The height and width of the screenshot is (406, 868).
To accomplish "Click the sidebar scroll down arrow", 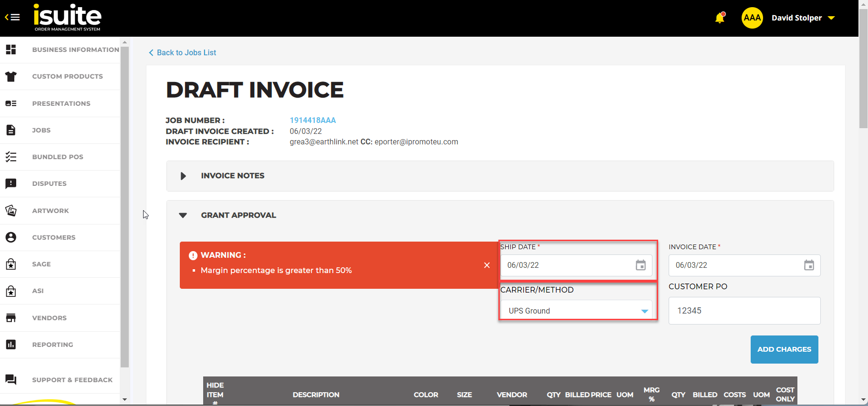I will (124, 399).
